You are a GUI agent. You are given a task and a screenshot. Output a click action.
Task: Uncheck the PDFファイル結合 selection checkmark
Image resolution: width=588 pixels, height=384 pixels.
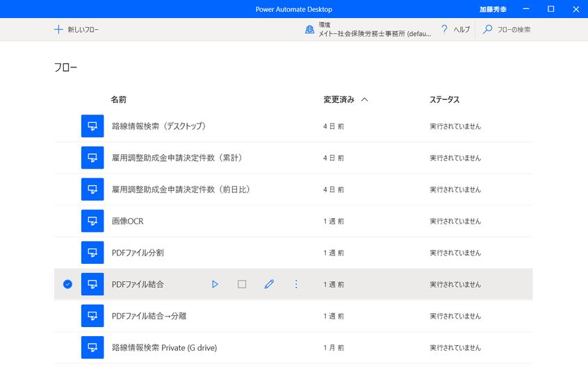(67, 284)
